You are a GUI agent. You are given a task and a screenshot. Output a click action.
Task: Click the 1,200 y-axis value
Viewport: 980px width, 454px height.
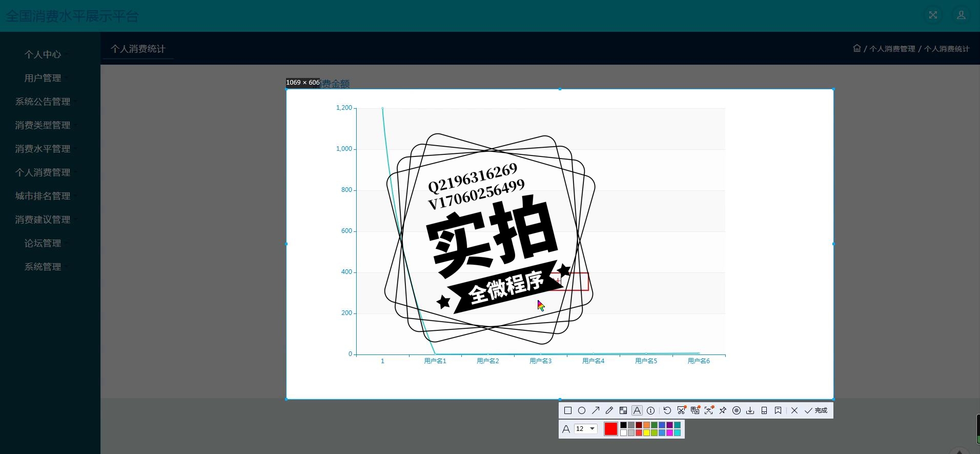(344, 108)
